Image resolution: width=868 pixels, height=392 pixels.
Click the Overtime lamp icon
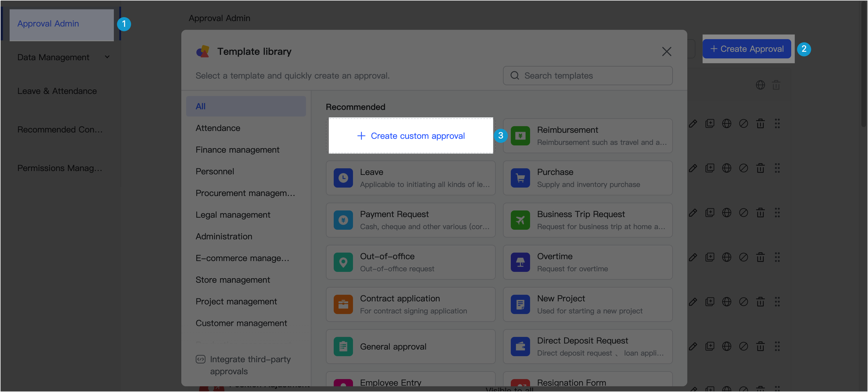(520, 262)
